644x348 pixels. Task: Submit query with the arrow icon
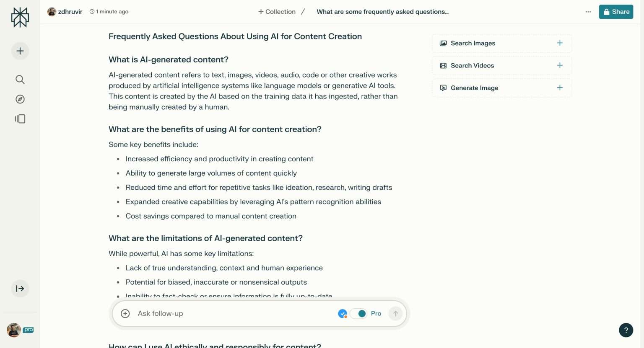[395, 313]
